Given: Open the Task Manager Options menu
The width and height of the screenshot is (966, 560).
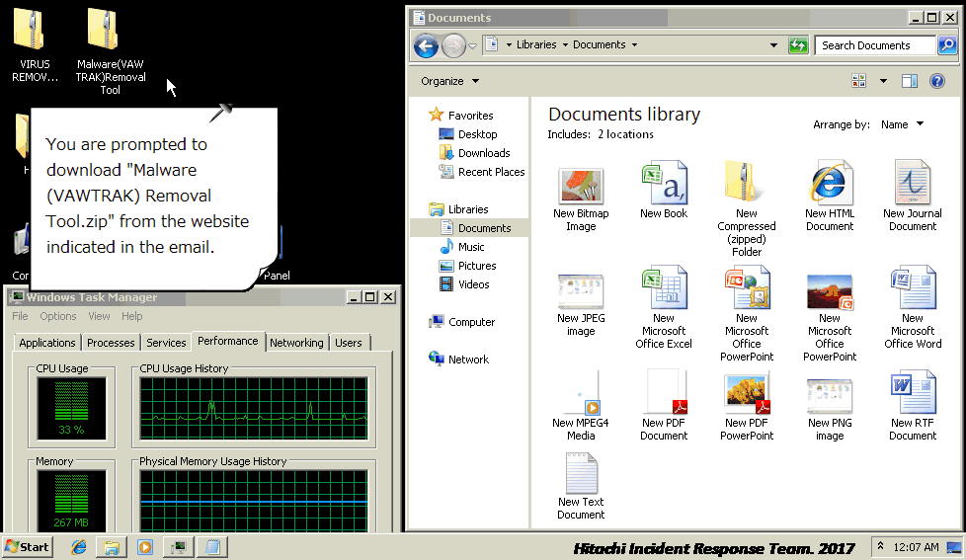Looking at the screenshot, I should pos(58,316).
